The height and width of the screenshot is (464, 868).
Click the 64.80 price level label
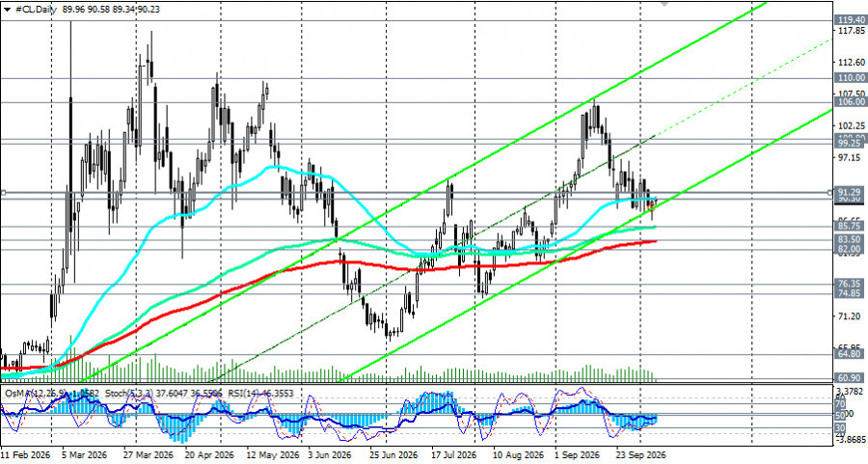click(x=851, y=354)
